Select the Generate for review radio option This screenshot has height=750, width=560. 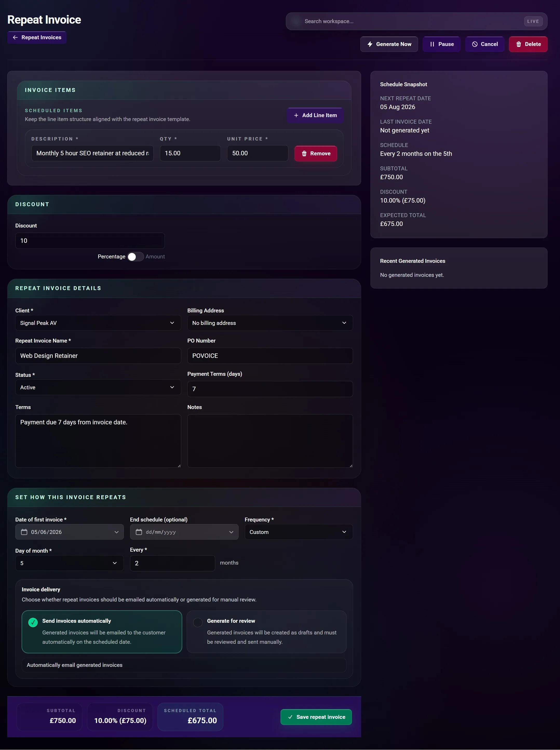198,622
